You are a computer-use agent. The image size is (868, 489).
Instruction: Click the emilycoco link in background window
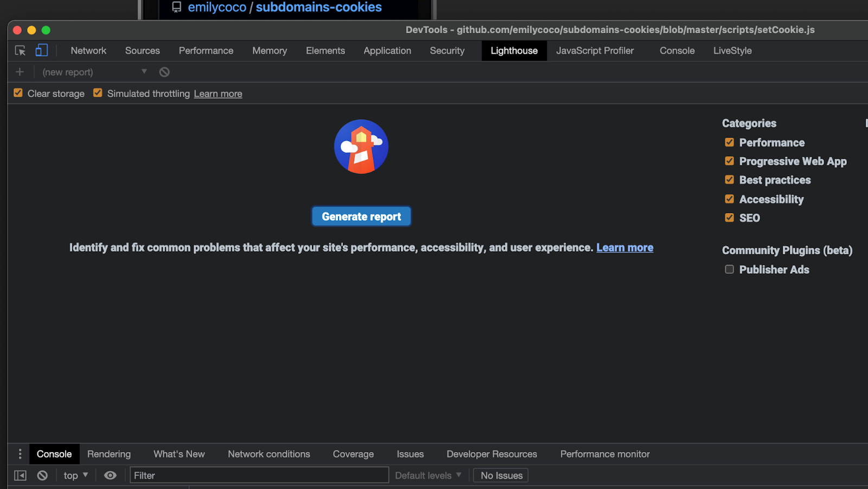click(x=217, y=7)
